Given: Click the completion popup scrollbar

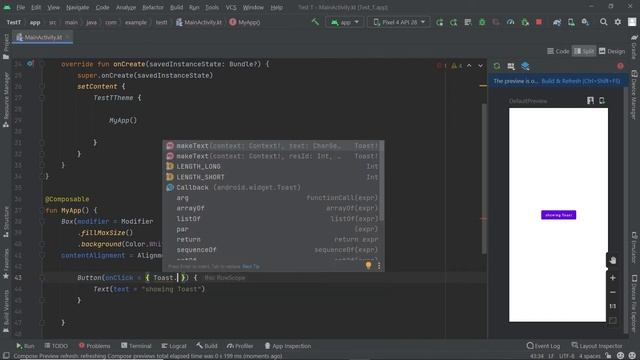Looking at the screenshot, I should [x=382, y=180].
